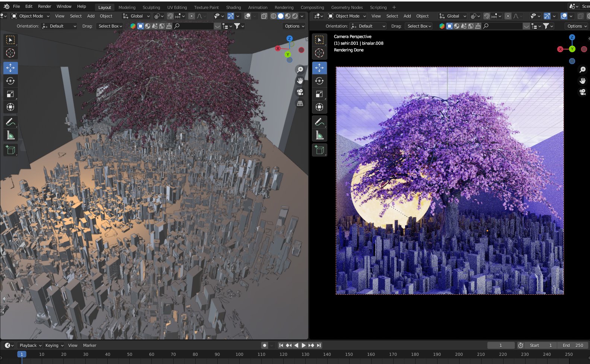Toggle camera view icon in left viewport
The width and height of the screenshot is (590, 364).
300,92
